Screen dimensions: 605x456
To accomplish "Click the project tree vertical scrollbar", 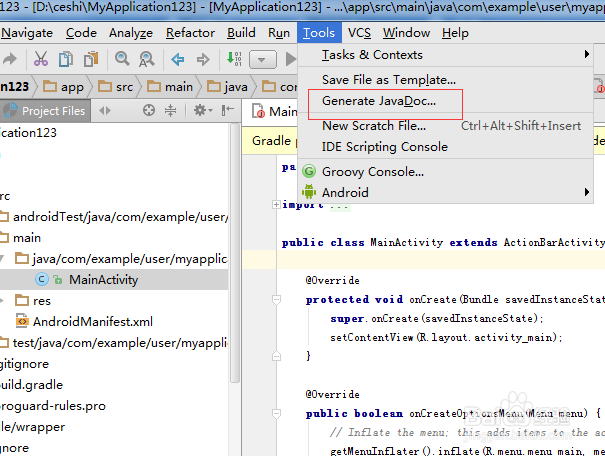I will pos(235,253).
